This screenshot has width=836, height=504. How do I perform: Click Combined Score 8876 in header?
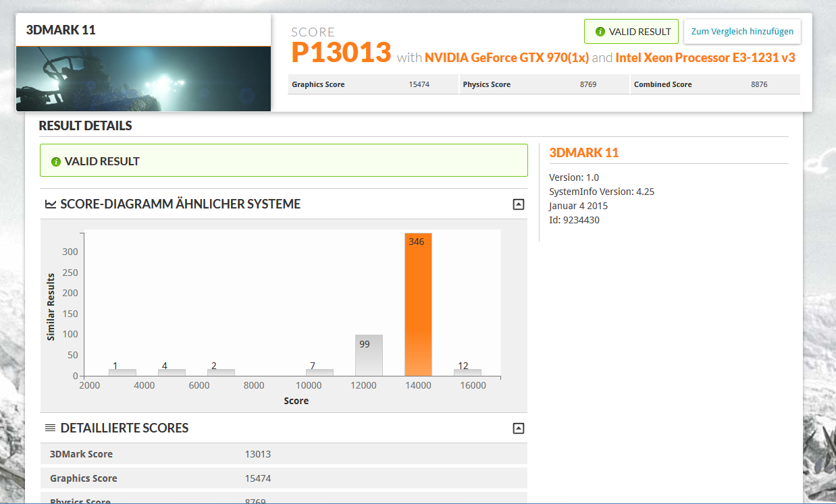point(716,84)
